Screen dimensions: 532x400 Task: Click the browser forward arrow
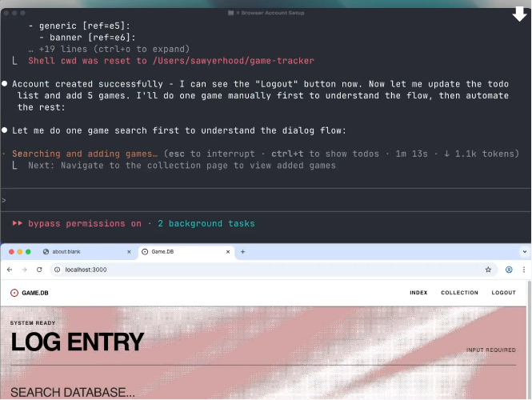[25, 270]
